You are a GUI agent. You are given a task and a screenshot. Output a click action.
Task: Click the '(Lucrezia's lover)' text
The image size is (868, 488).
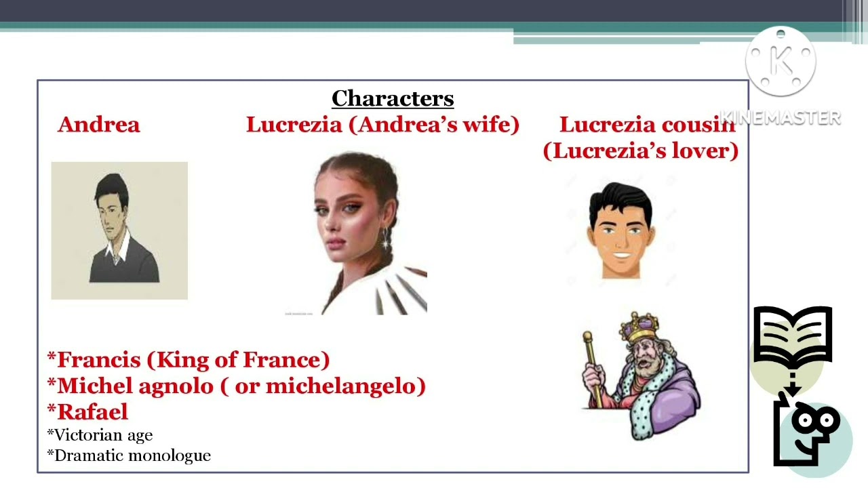tap(641, 151)
